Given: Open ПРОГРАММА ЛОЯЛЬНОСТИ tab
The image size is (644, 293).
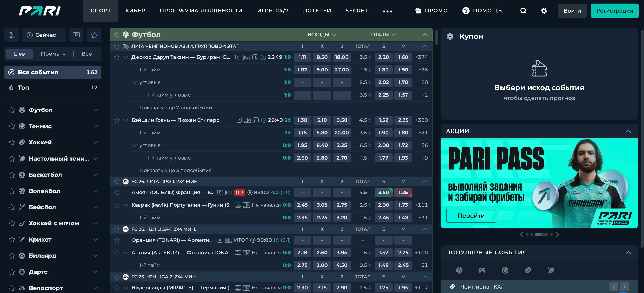Looking at the screenshot, I should (201, 11).
